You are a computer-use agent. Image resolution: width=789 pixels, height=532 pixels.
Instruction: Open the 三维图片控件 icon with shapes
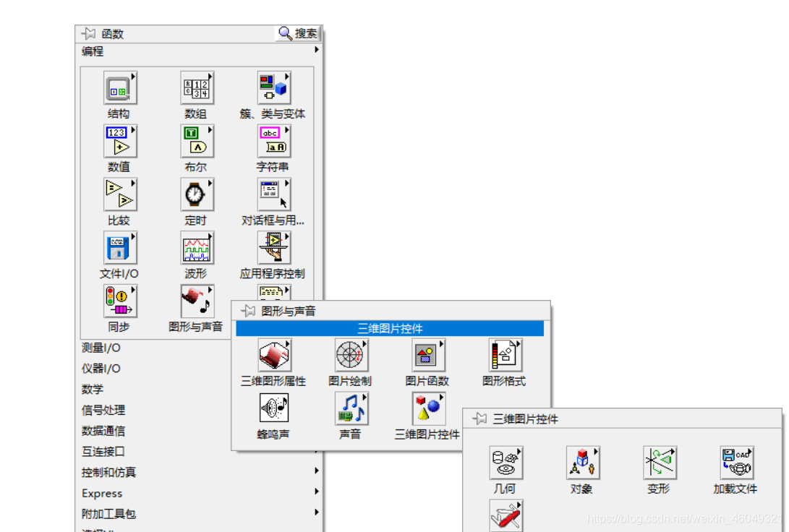(428, 408)
